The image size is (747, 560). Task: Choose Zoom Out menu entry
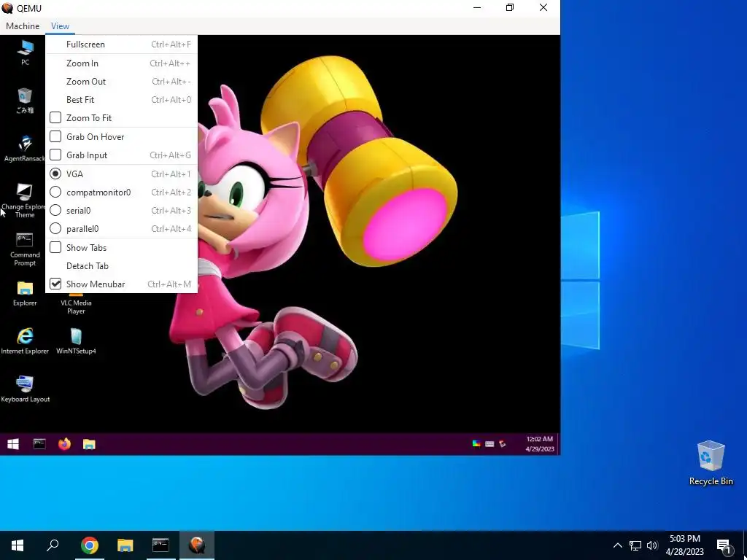coord(122,82)
